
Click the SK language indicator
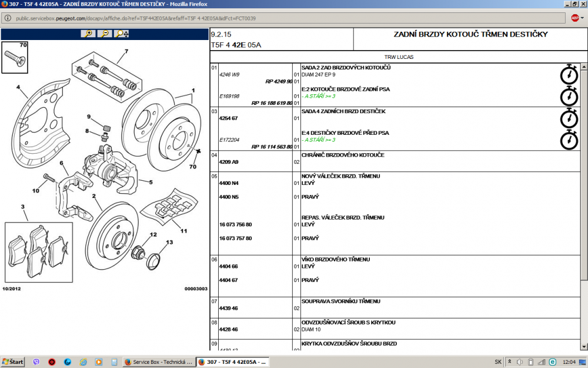498,362
